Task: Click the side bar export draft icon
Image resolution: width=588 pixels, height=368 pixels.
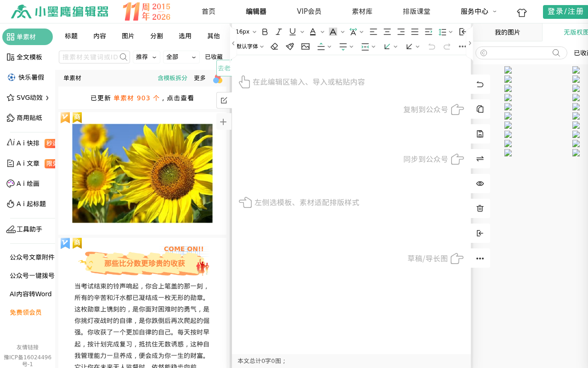Action: pyautogui.click(x=480, y=233)
